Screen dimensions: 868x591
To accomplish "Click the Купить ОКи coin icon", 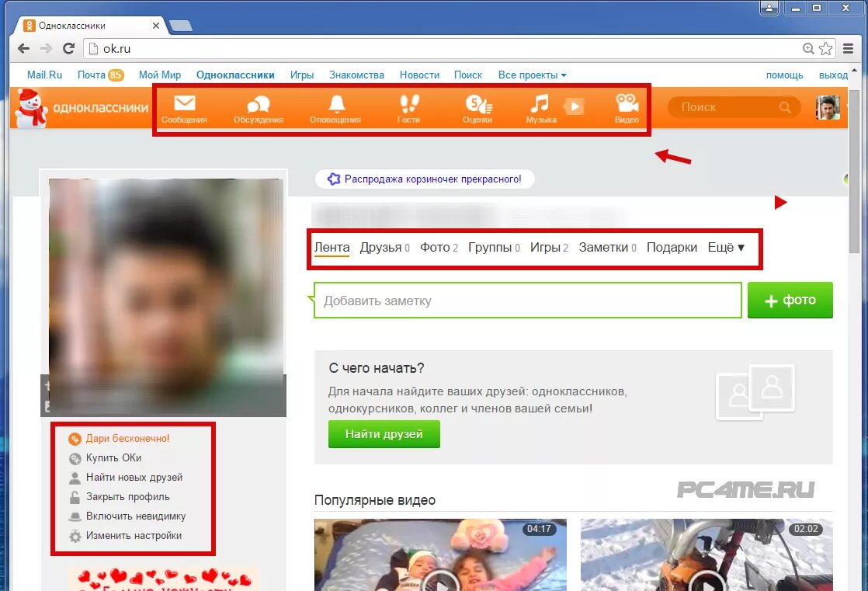I will [x=75, y=458].
